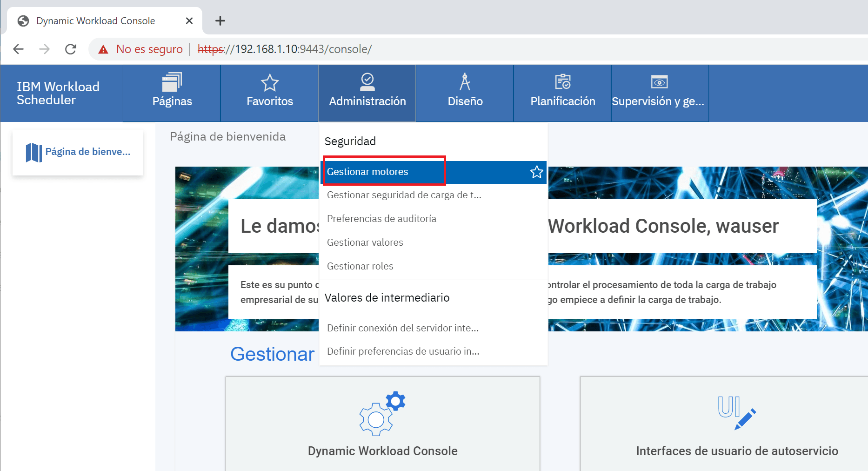Click the Gestionar section heading
The width and height of the screenshot is (868, 471).
tap(273, 354)
